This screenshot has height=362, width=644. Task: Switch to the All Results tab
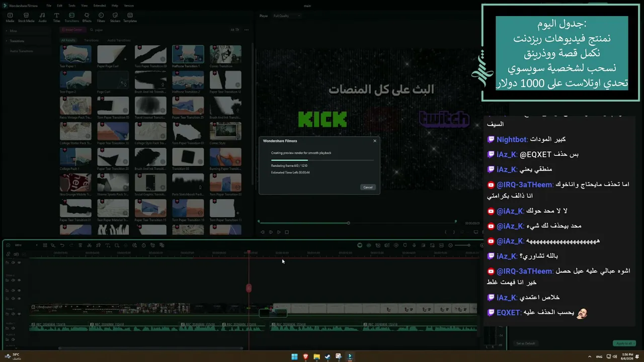pos(68,40)
